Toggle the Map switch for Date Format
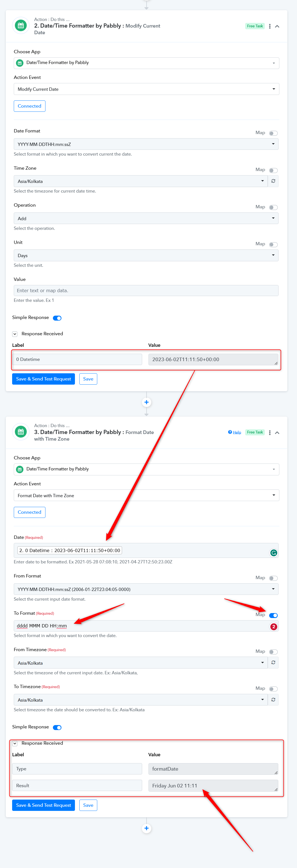The height and width of the screenshot is (868, 297). pyautogui.click(x=274, y=133)
